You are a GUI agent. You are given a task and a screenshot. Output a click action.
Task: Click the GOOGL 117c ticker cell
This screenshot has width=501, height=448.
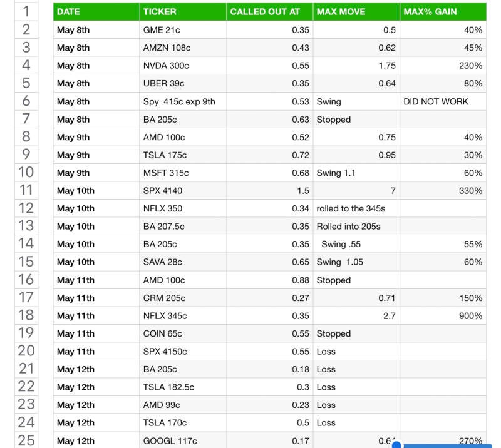tap(183, 440)
